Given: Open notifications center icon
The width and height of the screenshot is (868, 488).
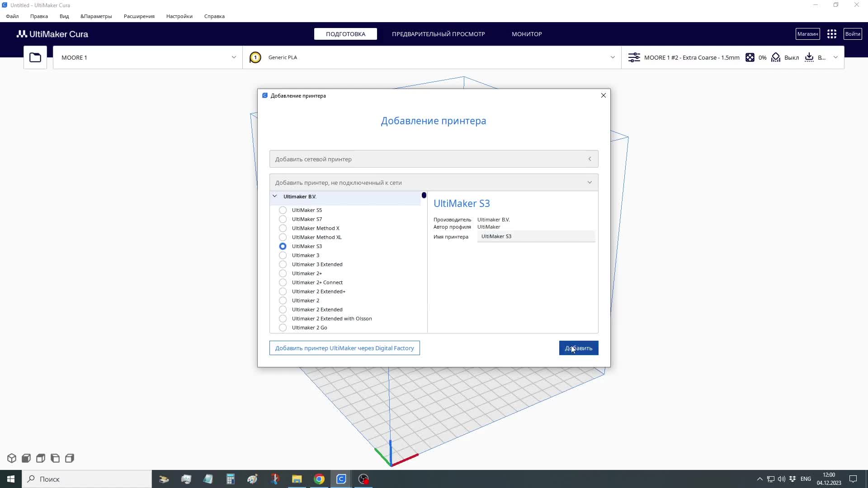Looking at the screenshot, I should point(853,479).
